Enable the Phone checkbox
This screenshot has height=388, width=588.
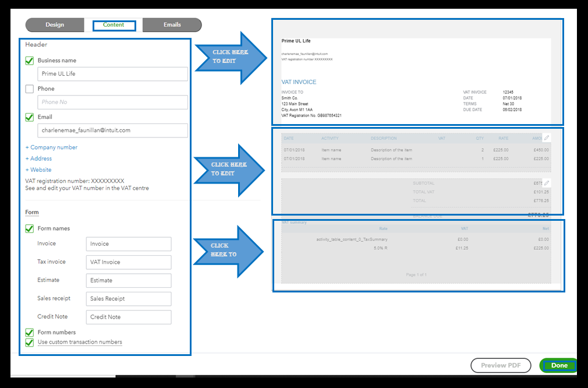click(29, 89)
